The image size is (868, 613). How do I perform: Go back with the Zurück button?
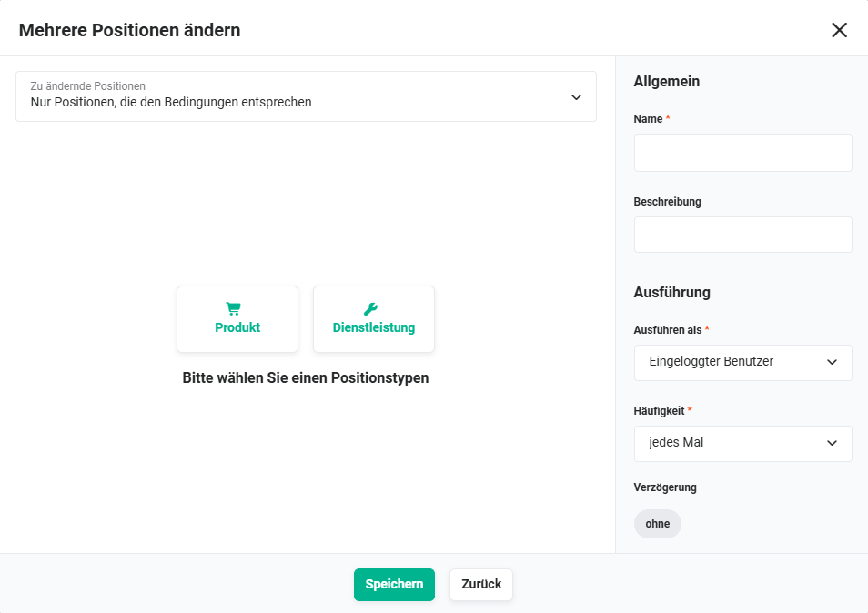point(481,584)
